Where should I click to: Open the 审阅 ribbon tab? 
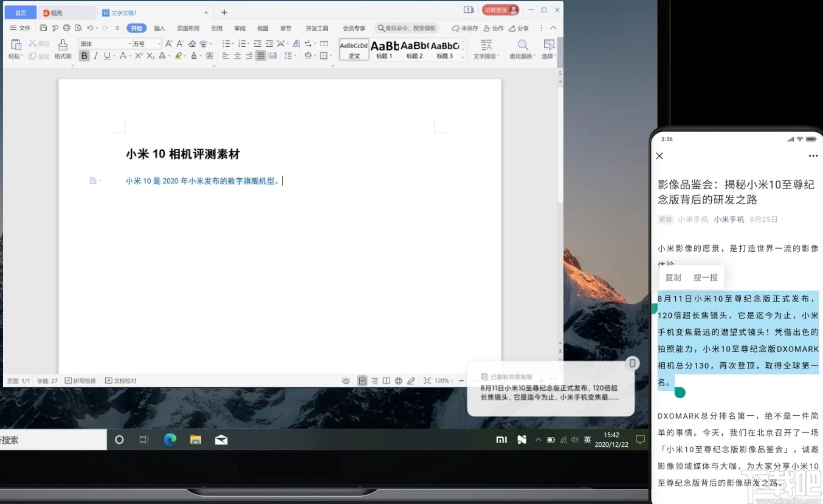tap(239, 28)
